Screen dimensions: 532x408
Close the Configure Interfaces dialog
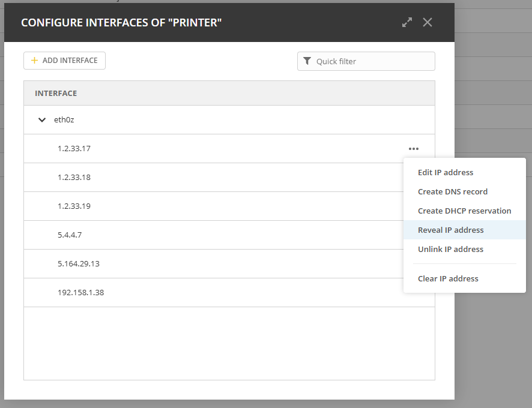pyautogui.click(x=428, y=22)
